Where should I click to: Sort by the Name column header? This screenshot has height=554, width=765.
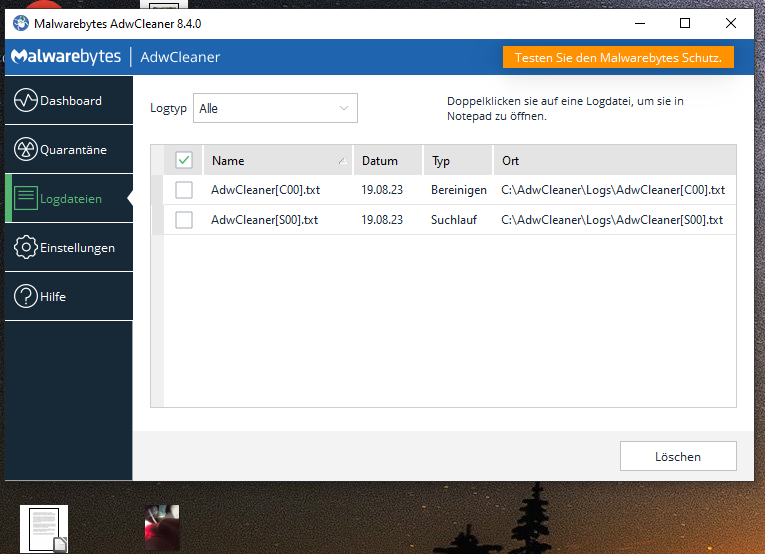point(277,160)
